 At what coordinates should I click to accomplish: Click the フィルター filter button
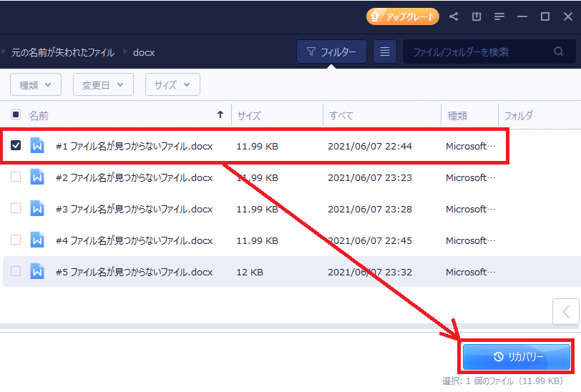coord(331,52)
